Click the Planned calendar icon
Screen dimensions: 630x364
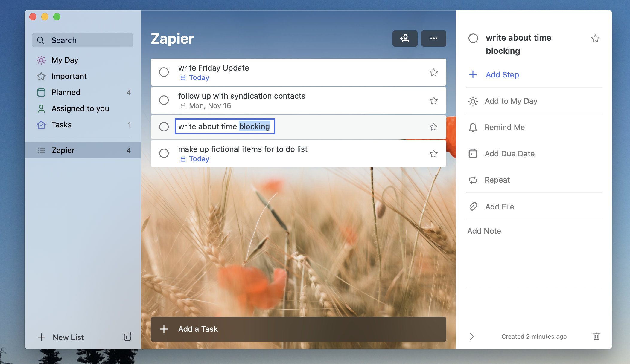click(41, 92)
